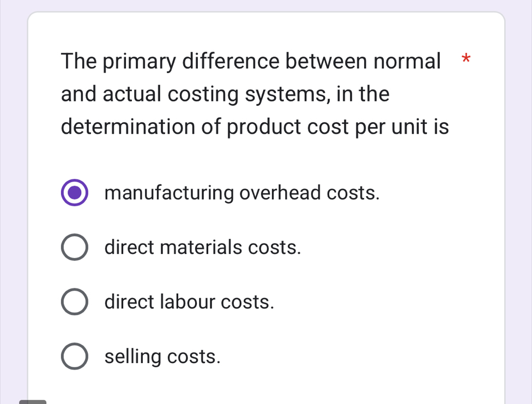Choose the direct materials costs radio button
Screen dimensions: 532x404
[74, 248]
